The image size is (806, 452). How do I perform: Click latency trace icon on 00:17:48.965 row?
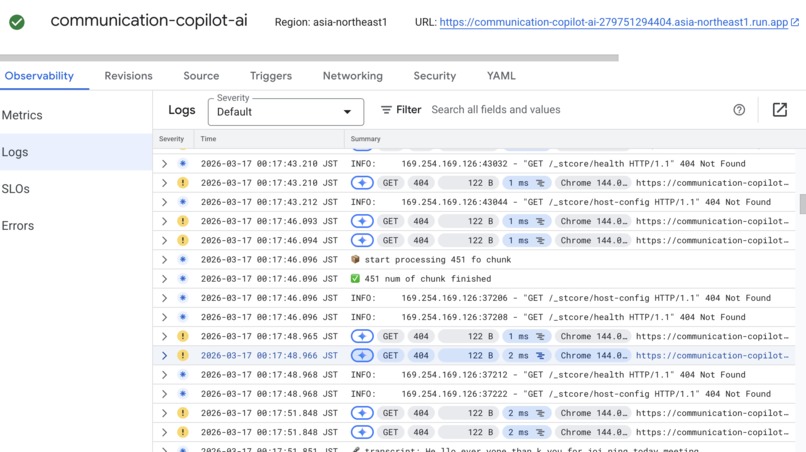point(540,336)
